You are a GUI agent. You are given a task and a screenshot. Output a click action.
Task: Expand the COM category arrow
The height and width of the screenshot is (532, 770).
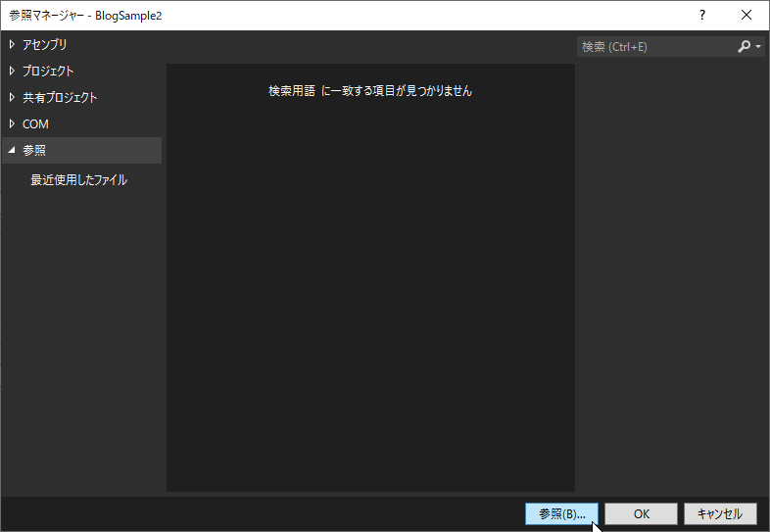tap(12, 123)
